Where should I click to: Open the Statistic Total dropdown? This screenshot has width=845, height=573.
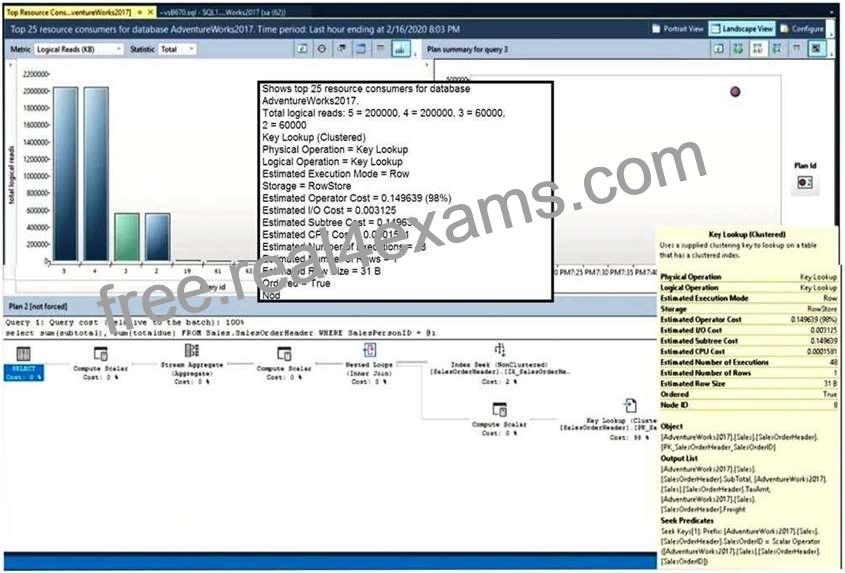[x=177, y=49]
